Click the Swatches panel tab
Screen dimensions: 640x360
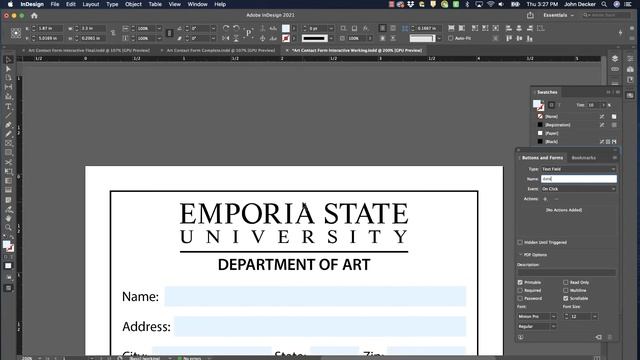point(547,92)
